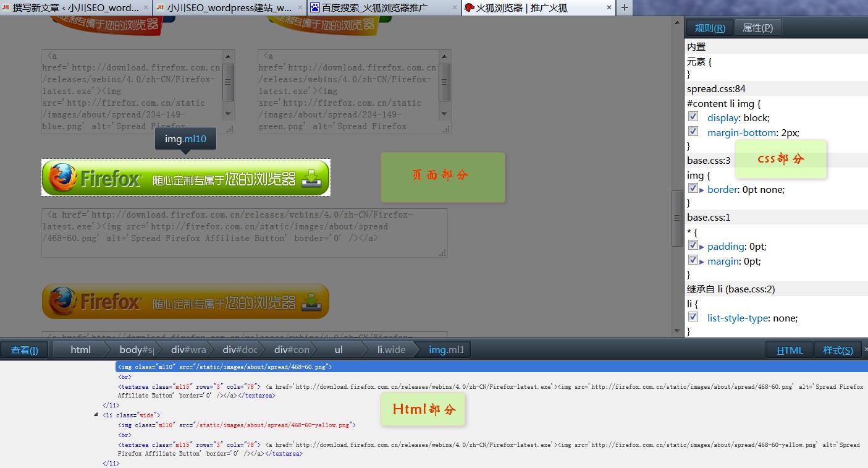Viewport: 868px width, 468px height.
Task: Close the inspector toolbar with the X
Action: pos(865,350)
